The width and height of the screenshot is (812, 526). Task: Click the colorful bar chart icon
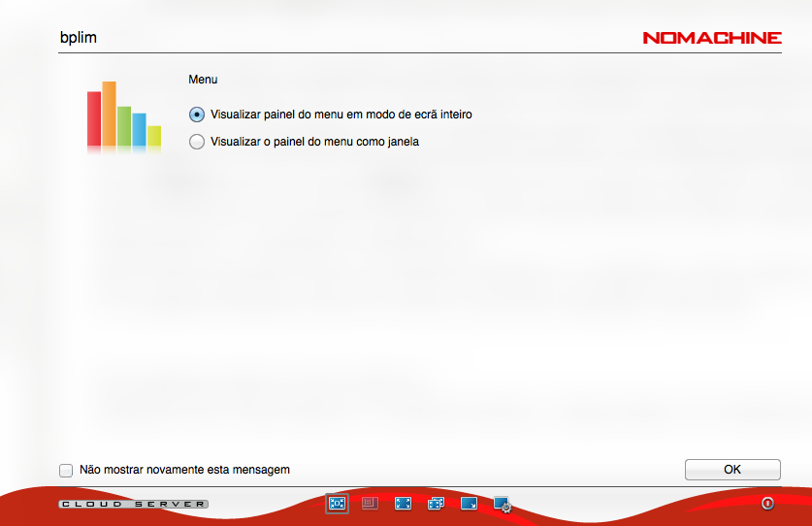click(x=123, y=115)
